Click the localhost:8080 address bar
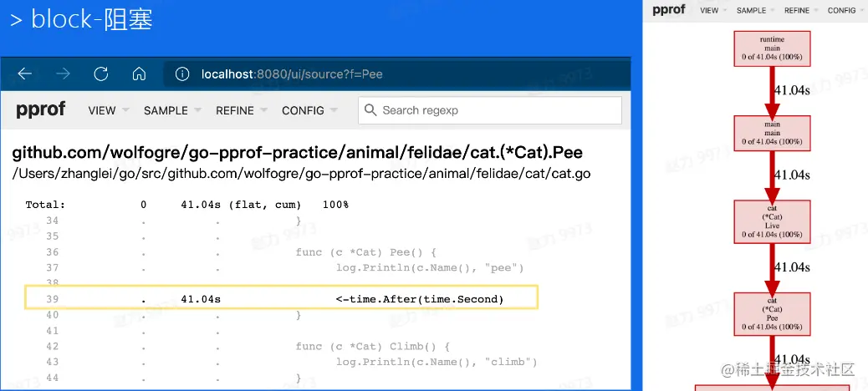 coord(397,74)
